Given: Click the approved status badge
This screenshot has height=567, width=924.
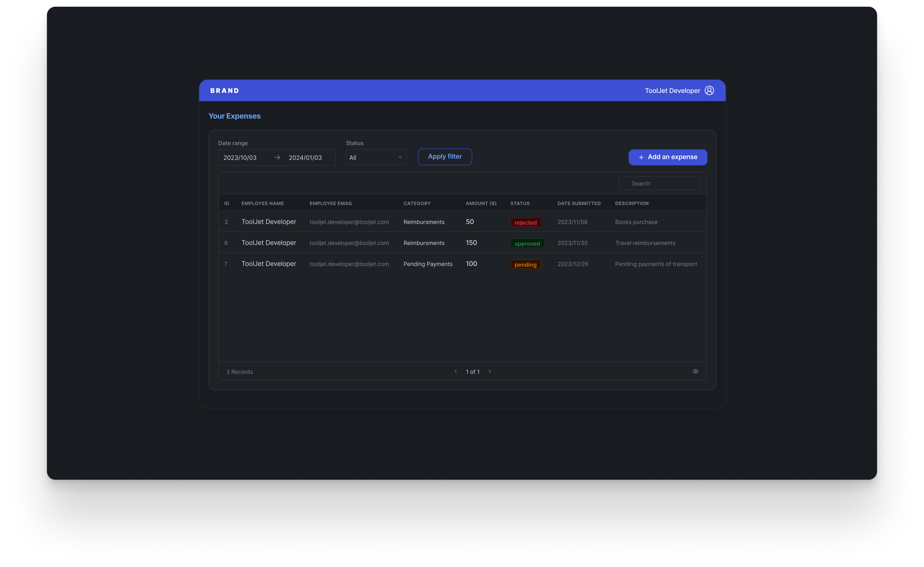Looking at the screenshot, I should coord(527,243).
